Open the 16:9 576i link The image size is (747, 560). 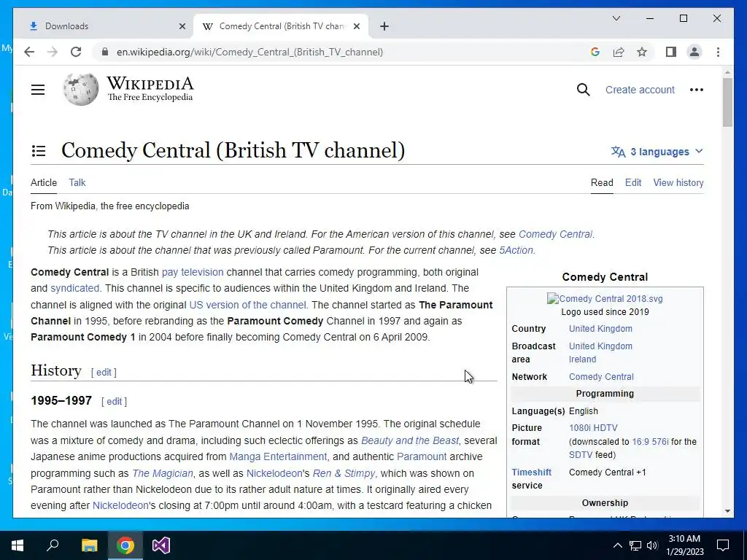click(650, 441)
